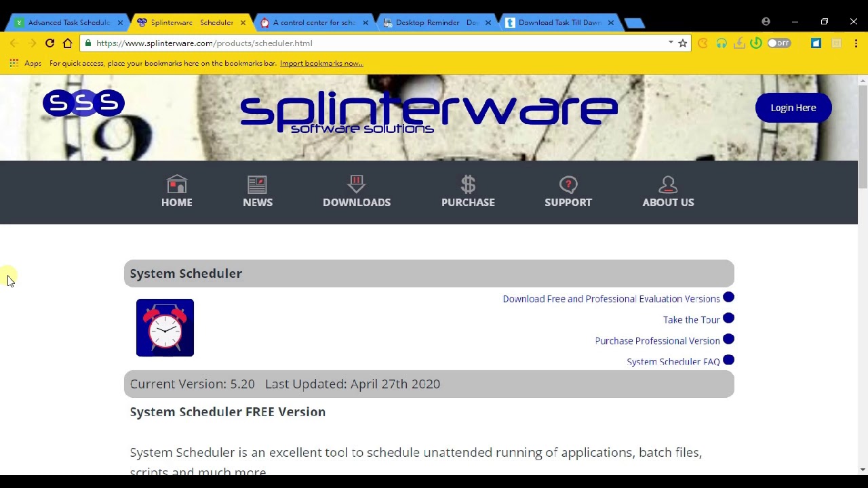Close the Download Task Till Dawn tab
Viewport: 868px width, 488px height.
coord(611,22)
